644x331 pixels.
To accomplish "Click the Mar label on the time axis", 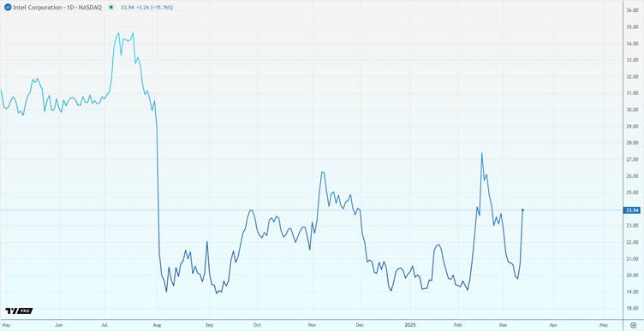I will coord(504,325).
